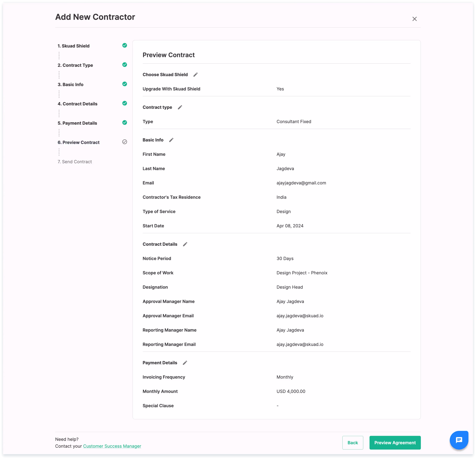
Task: Close the Add New Contractor dialog
Action: [414, 19]
